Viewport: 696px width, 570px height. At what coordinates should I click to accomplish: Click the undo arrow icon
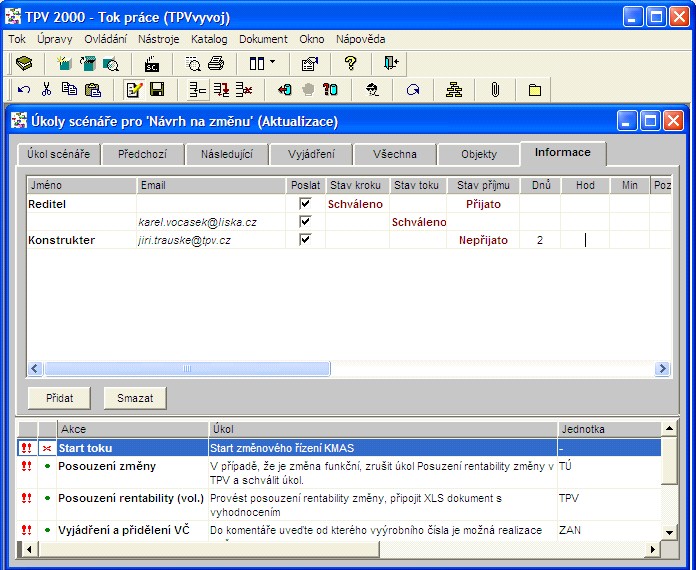(24, 90)
